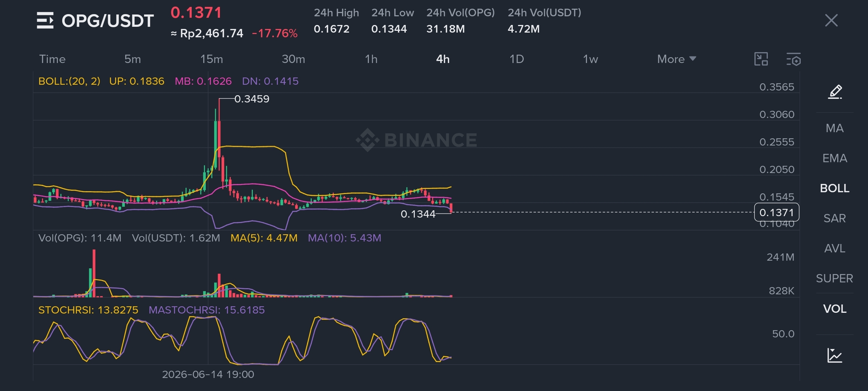
Task: Tap the Rp2,461.74 converted price
Action: 212,33
